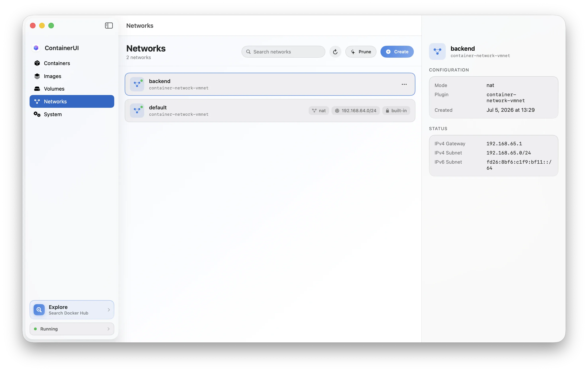Click the nat badge on default network
Screen dimensions: 588x372
(319, 111)
